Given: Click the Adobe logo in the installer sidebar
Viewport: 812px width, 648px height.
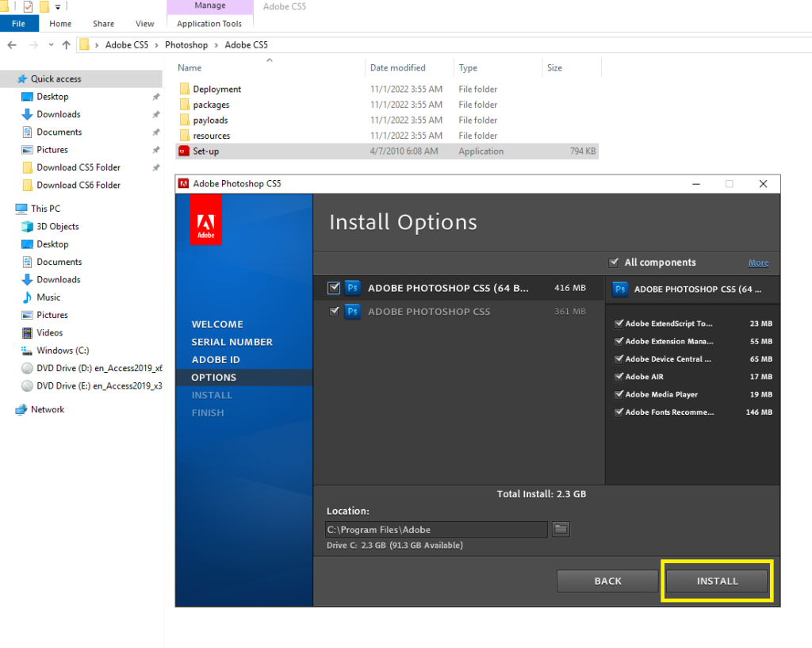Looking at the screenshot, I should [206, 220].
